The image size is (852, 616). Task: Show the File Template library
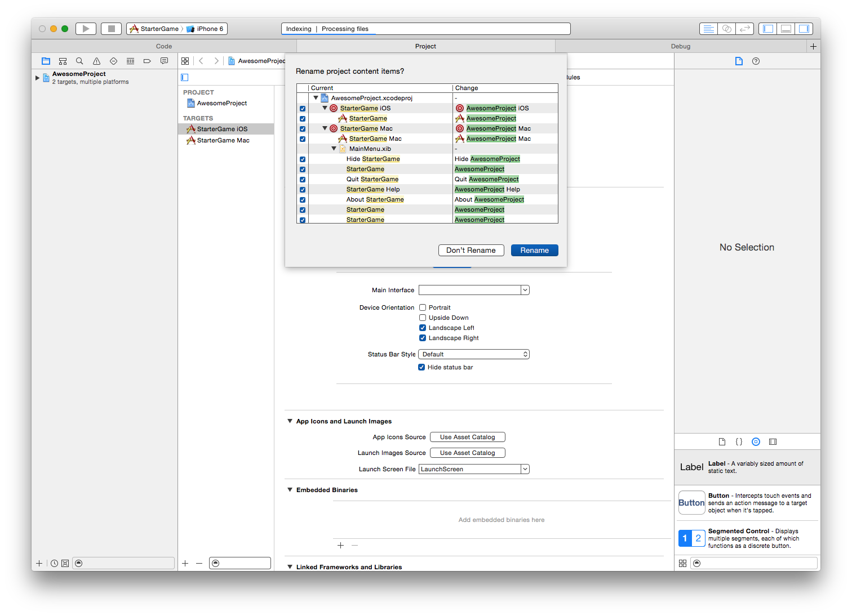pos(722,442)
